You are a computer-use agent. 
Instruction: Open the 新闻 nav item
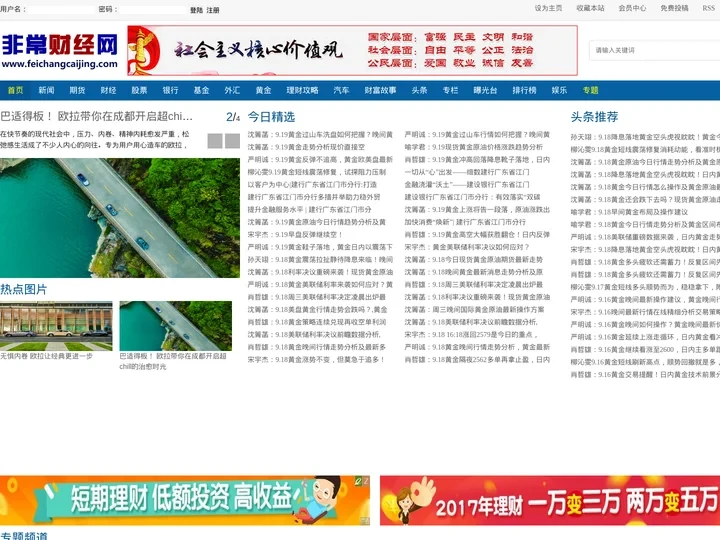[x=46, y=90]
